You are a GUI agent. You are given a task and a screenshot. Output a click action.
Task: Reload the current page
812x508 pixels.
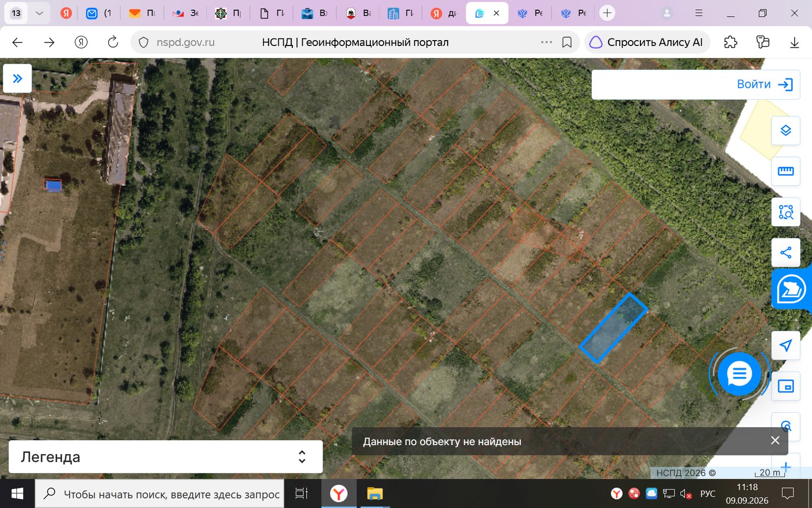[113, 42]
